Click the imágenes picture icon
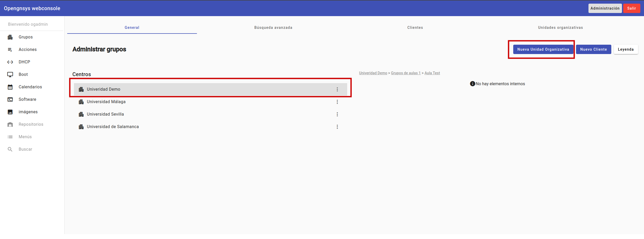The width and height of the screenshot is (644, 239). (10, 112)
